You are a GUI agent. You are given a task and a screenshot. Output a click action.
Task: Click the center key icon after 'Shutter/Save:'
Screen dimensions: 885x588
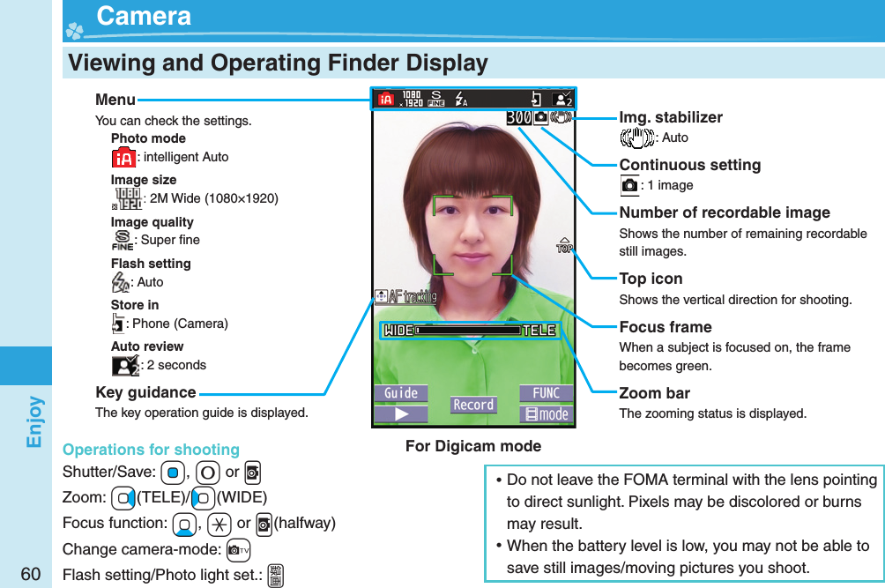click(173, 473)
